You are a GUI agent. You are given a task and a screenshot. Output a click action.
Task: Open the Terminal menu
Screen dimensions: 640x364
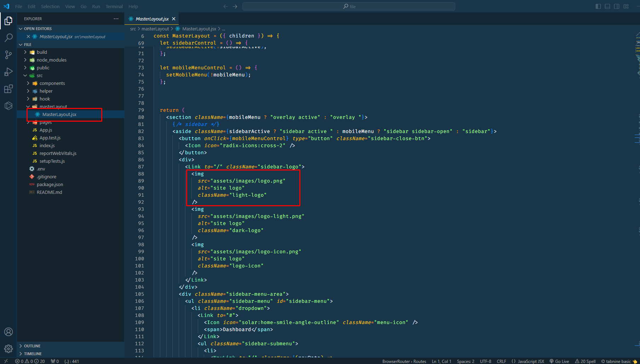pyautogui.click(x=114, y=6)
